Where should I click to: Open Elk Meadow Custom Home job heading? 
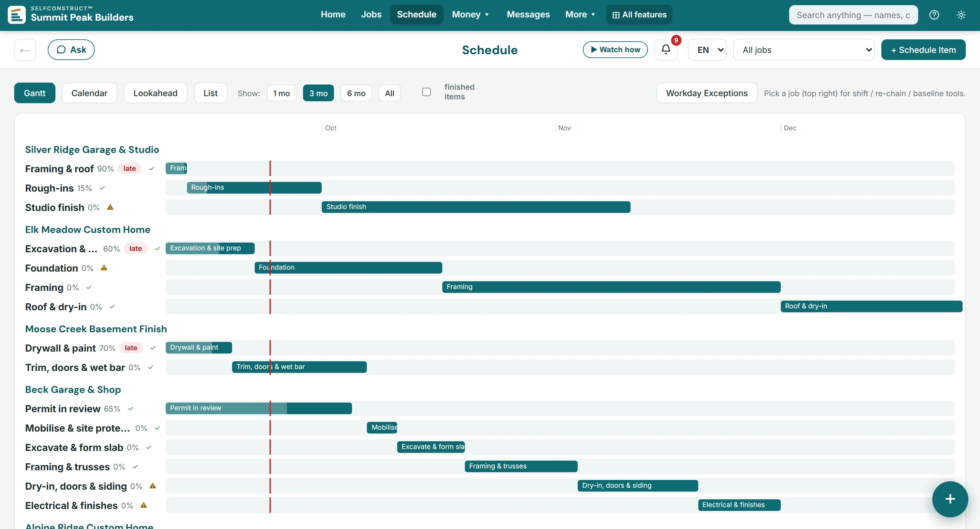(x=88, y=229)
